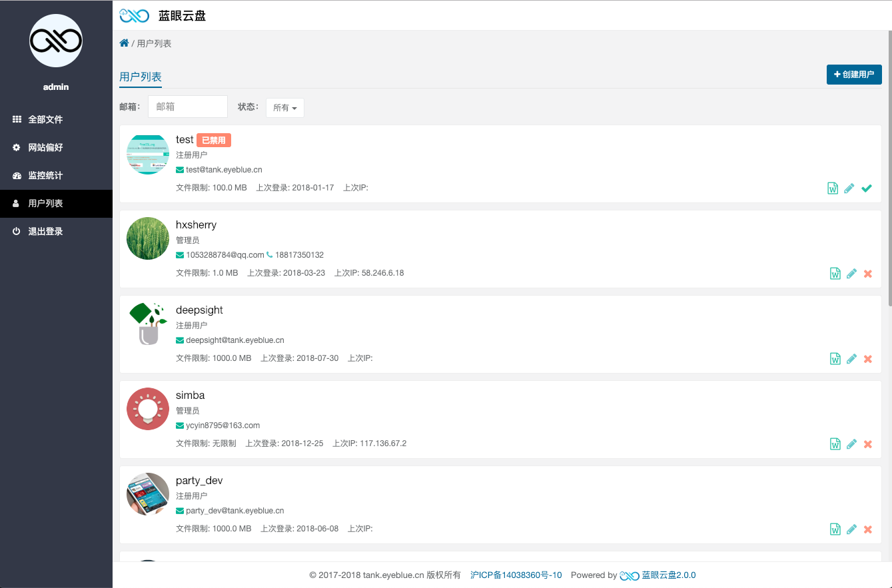Disable party_dev with the red X
This screenshot has width=892, height=588.
click(867, 529)
